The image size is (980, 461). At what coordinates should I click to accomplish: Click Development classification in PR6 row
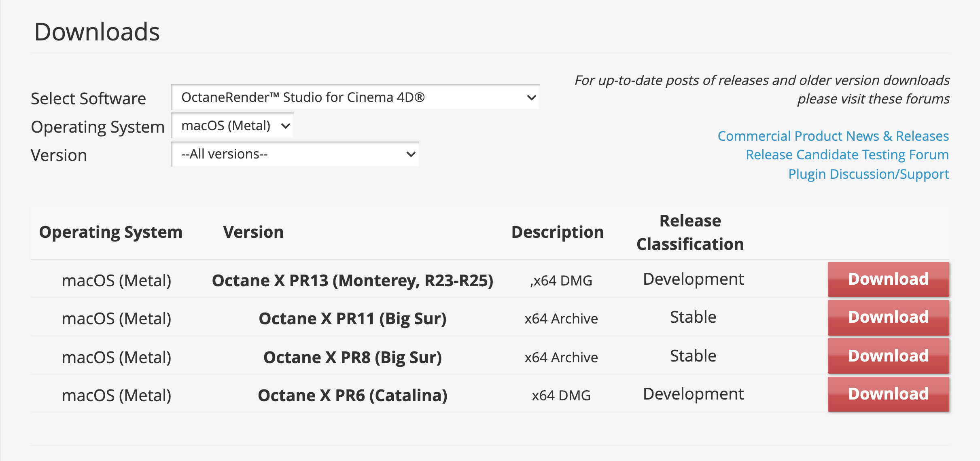(693, 394)
